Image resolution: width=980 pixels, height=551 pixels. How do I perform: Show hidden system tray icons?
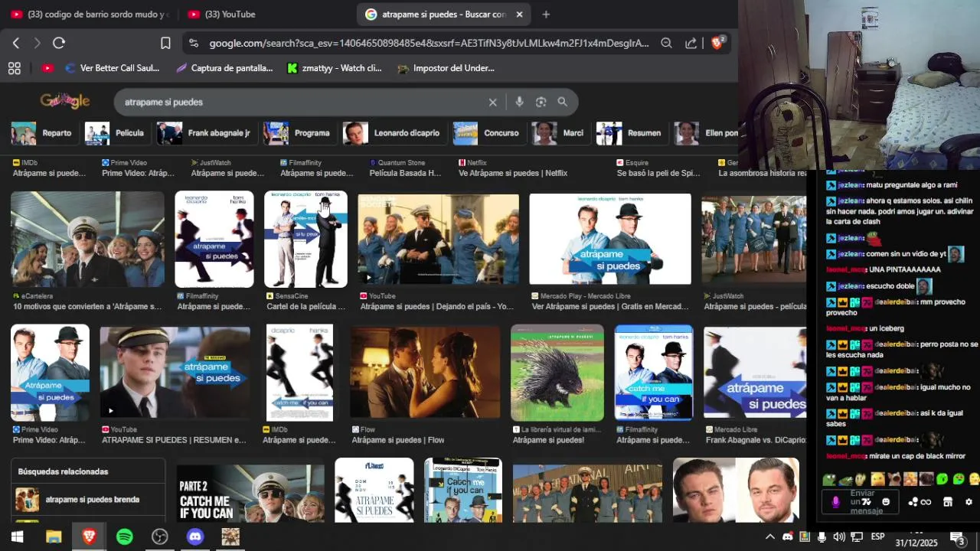770,536
